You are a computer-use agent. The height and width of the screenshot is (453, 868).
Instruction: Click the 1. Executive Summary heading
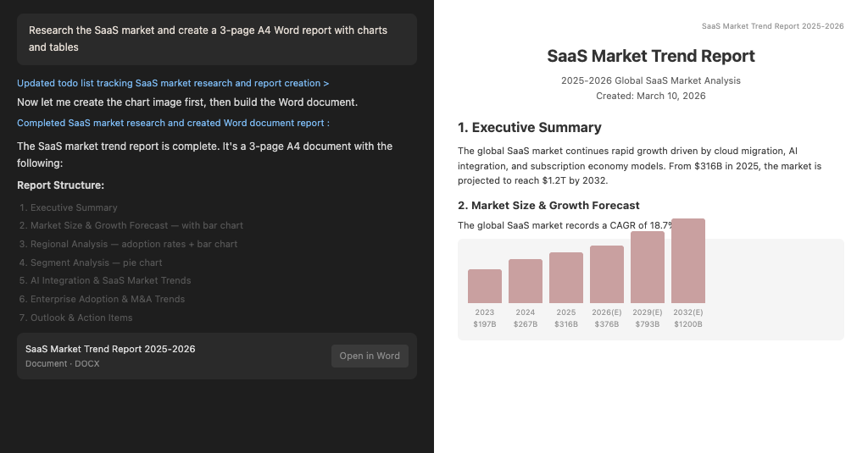point(529,128)
